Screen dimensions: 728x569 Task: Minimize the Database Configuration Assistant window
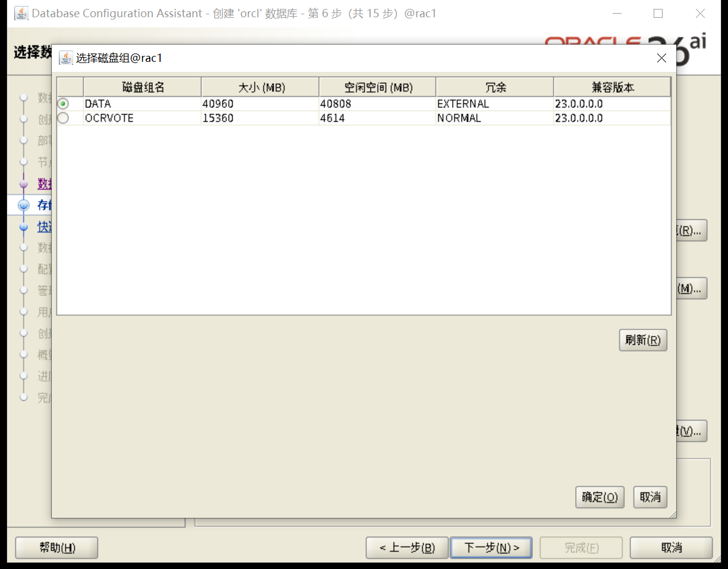(616, 13)
